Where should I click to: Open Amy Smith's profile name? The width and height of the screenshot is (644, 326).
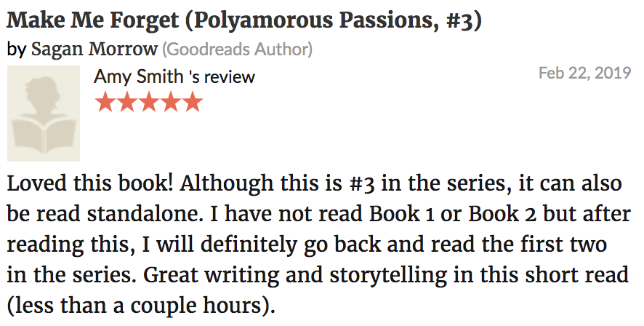138,77
